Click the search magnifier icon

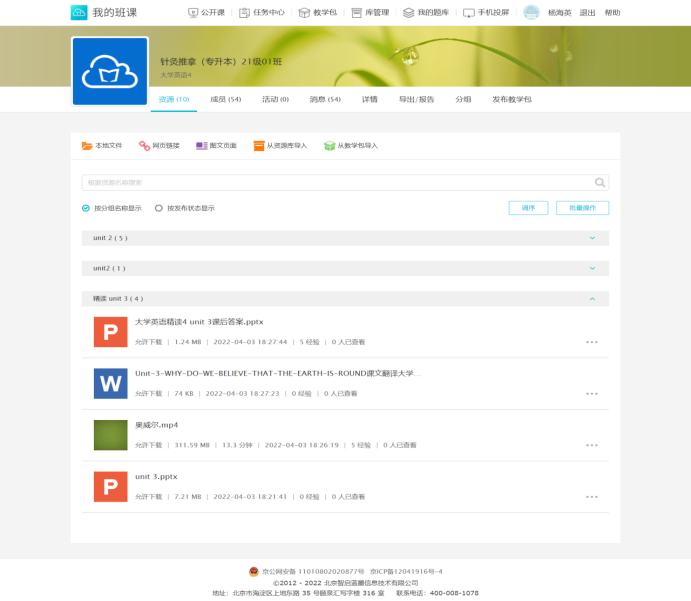coord(600,183)
